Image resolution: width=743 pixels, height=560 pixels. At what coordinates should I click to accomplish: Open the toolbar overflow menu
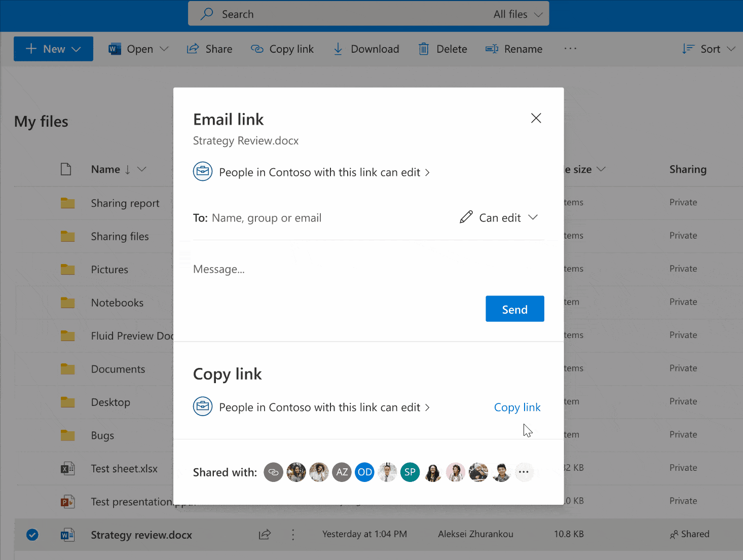(x=570, y=49)
